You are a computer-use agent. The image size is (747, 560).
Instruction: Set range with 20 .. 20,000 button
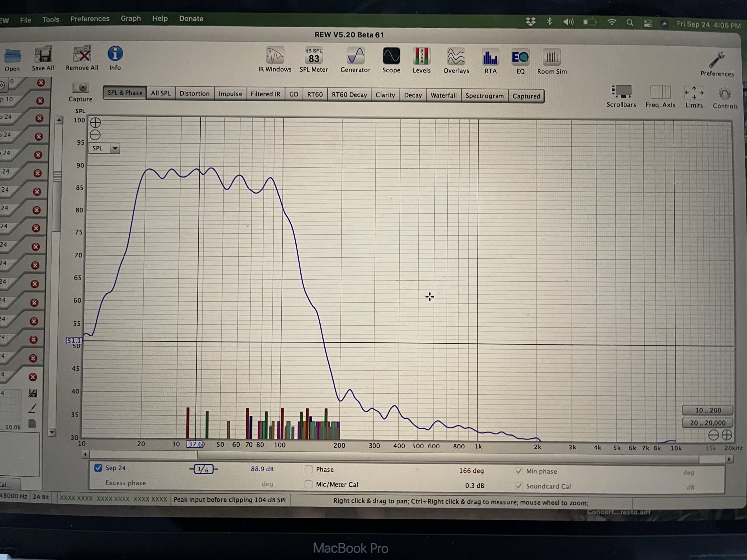708,423
